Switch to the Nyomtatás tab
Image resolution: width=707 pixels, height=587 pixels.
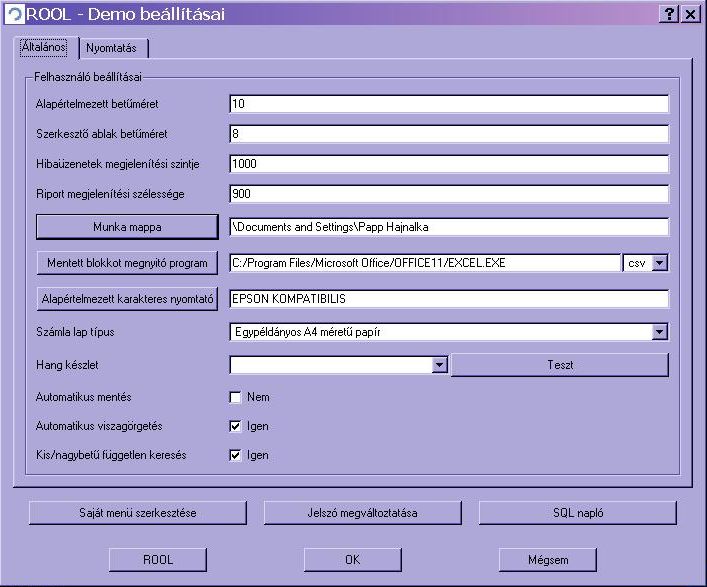pyautogui.click(x=115, y=48)
